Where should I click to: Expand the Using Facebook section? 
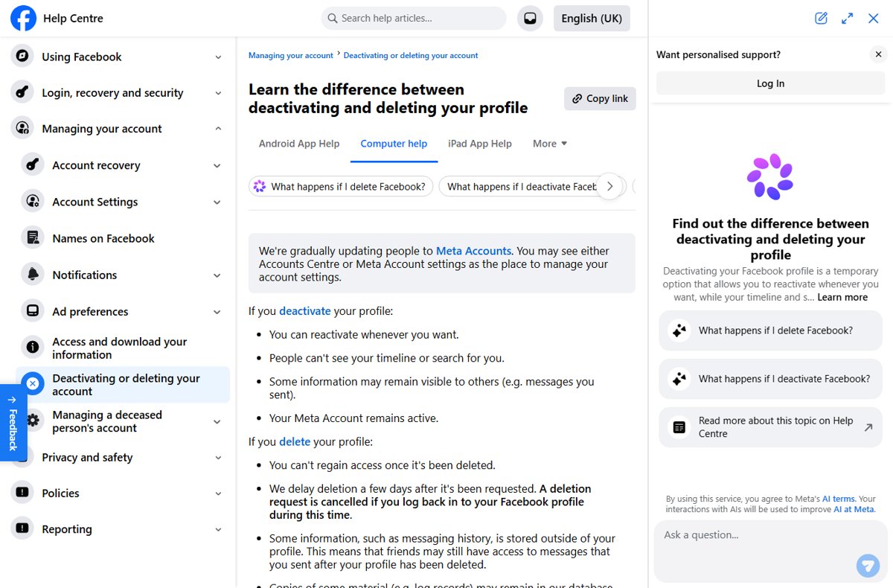click(218, 57)
